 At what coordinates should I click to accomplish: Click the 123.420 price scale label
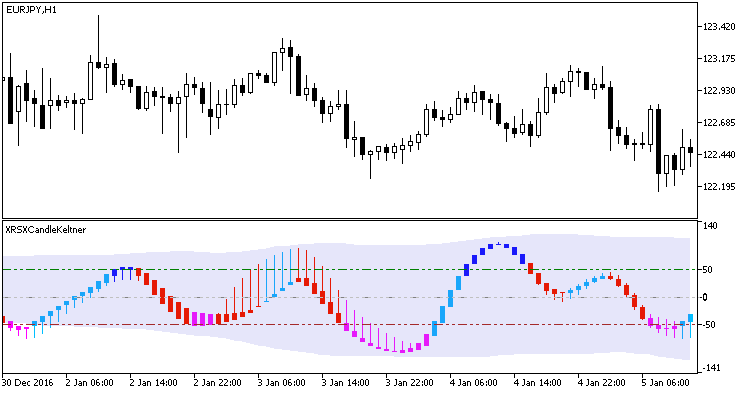click(x=719, y=27)
